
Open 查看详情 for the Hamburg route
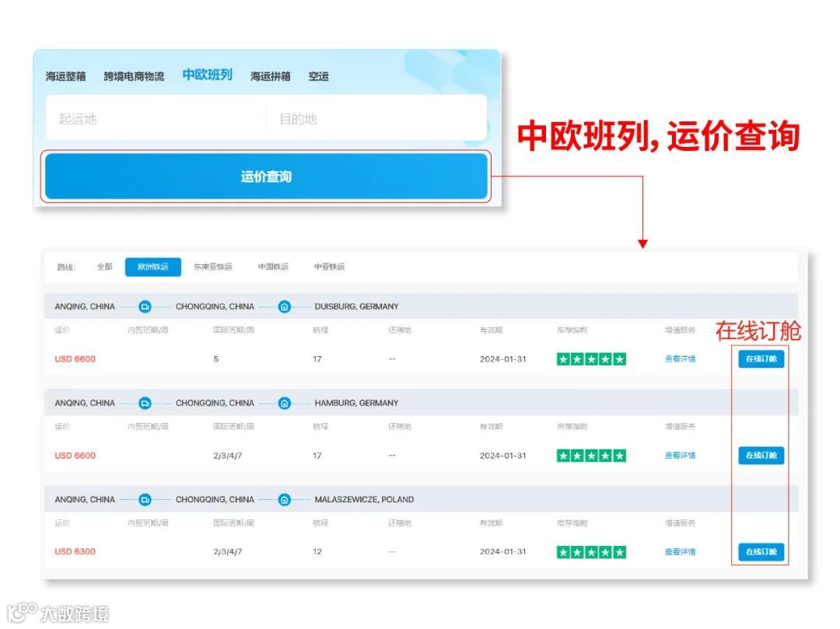point(681,456)
